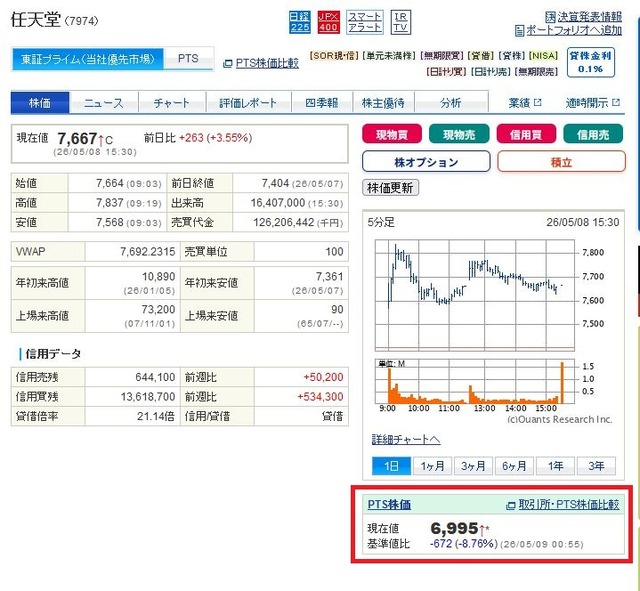Select the 東証プライム market tab
This screenshot has width=640, height=591.
tap(88, 59)
